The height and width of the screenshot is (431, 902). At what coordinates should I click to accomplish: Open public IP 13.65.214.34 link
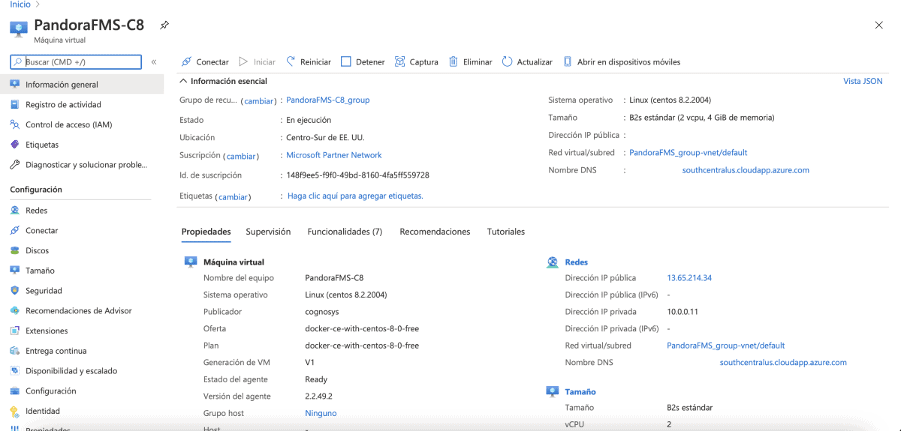pos(689,278)
